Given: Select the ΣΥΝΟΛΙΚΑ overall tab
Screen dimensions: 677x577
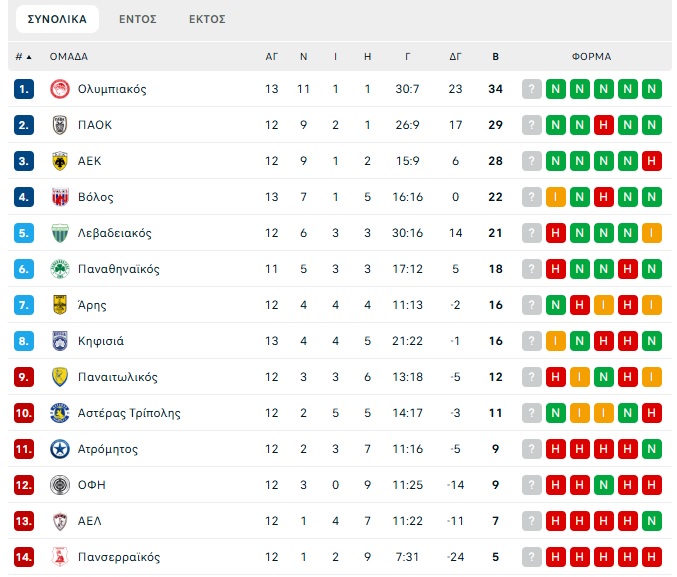Looking at the screenshot, I should click(x=57, y=19).
